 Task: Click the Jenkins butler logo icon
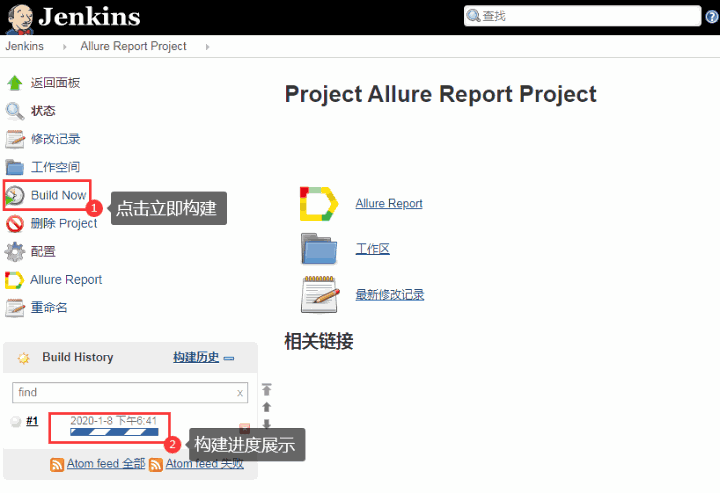coord(20,18)
